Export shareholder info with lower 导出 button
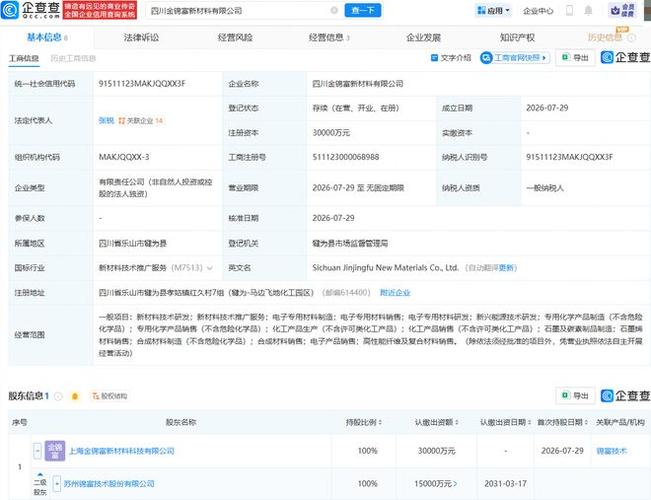This screenshot has width=651, height=500. pyautogui.click(x=575, y=395)
